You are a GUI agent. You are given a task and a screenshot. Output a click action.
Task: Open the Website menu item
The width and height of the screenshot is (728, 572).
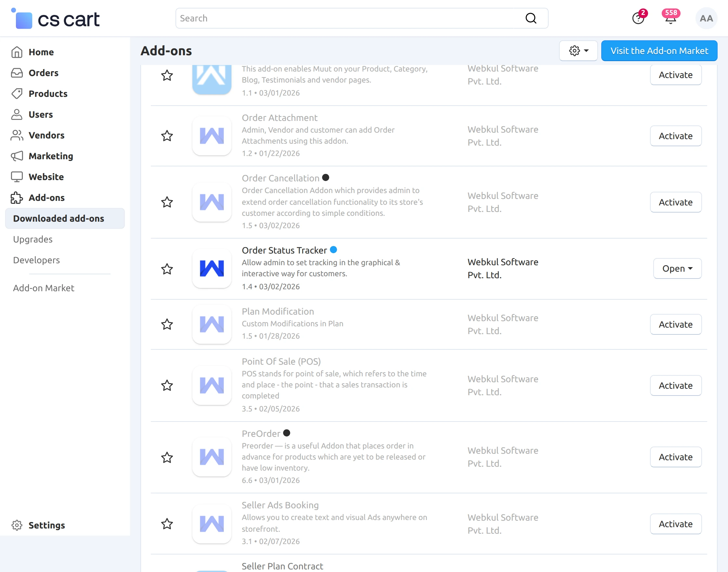coord(46,176)
